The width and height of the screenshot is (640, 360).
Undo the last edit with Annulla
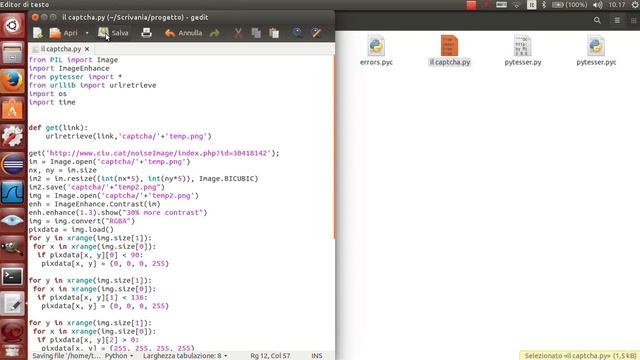183,33
